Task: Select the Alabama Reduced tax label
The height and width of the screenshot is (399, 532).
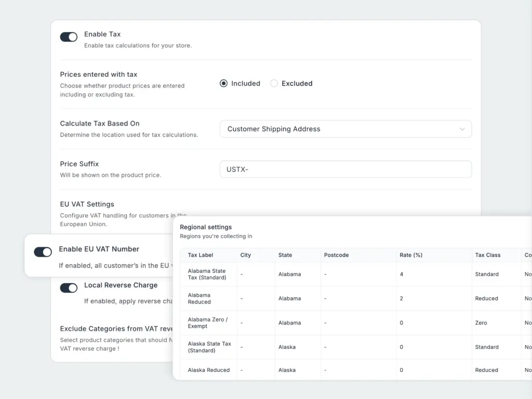Action: (x=199, y=299)
